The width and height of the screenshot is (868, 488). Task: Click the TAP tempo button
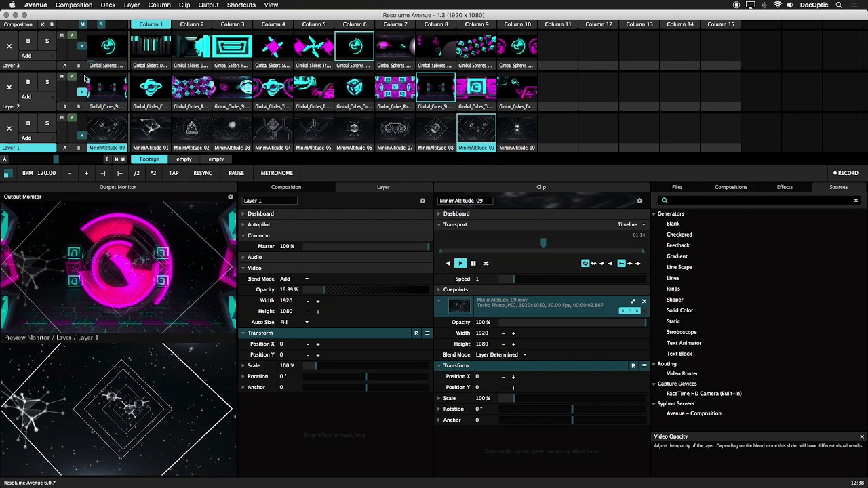pyautogui.click(x=174, y=173)
